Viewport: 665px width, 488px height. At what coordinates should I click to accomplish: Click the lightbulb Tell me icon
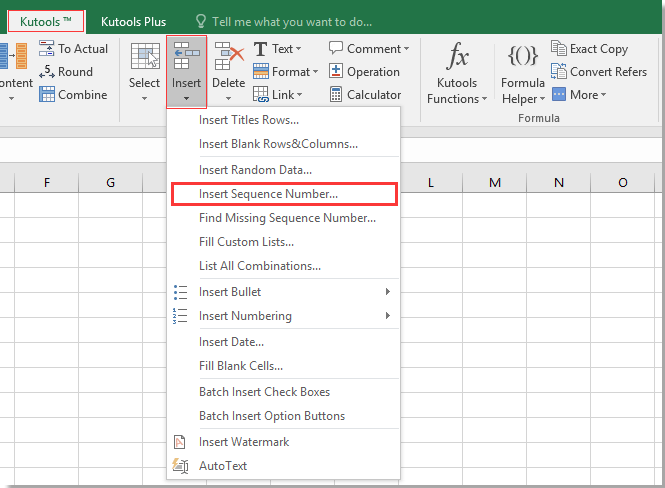pyautogui.click(x=201, y=21)
